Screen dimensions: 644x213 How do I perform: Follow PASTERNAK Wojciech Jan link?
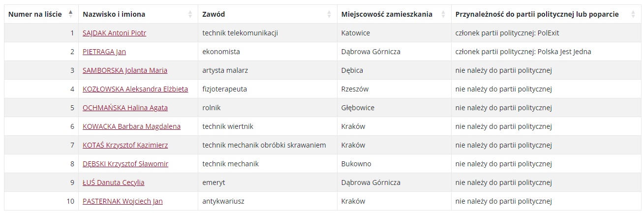coord(123,201)
